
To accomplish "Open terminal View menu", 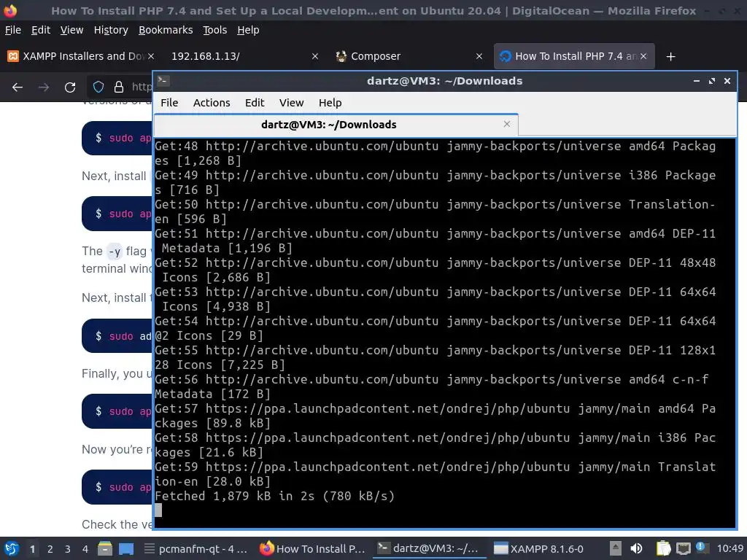I will pyautogui.click(x=291, y=103).
